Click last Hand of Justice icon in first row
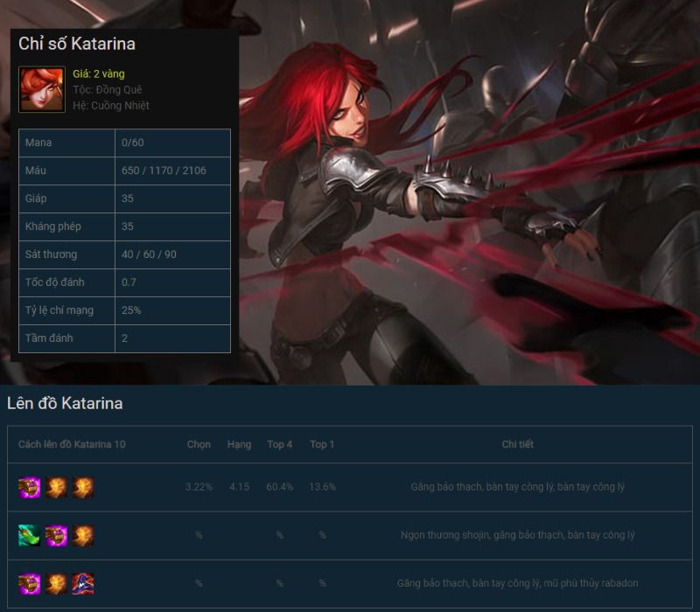This screenshot has height=612, width=700. 83,487
